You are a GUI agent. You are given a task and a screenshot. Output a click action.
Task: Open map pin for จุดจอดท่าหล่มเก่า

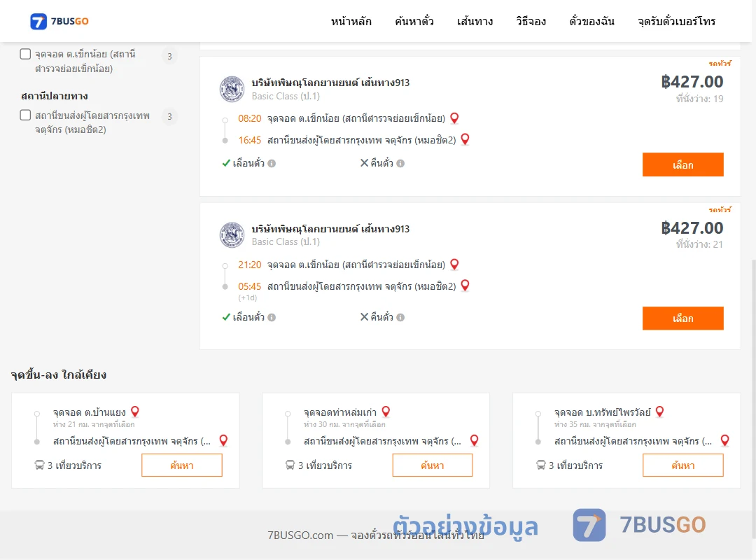coord(386,412)
